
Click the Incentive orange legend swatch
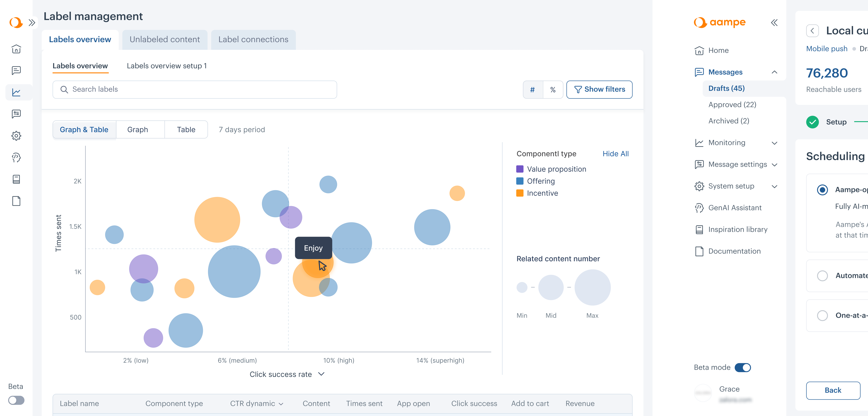point(520,193)
